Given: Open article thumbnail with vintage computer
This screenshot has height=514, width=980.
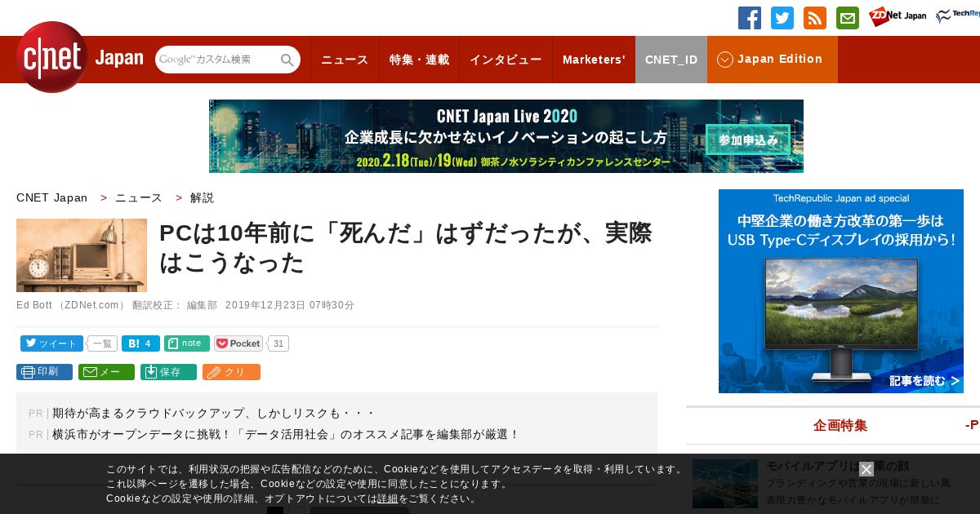Looking at the screenshot, I should (x=82, y=255).
